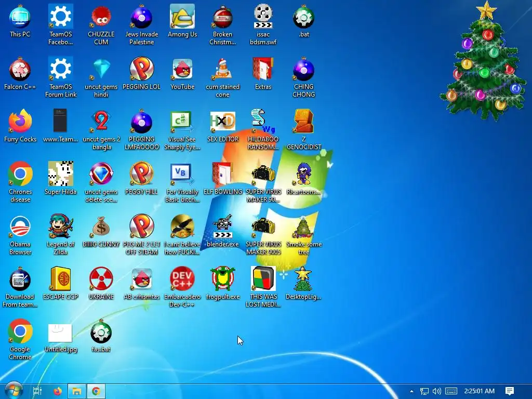Viewport: 532px width, 399px height.
Task: Show hidden system tray icons
Action: coord(411,391)
